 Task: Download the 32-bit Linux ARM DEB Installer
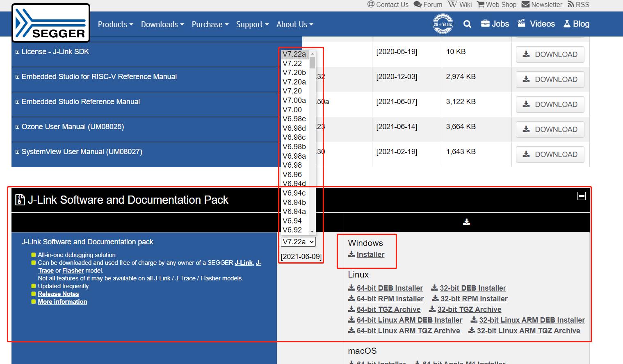pyautogui.click(x=528, y=320)
